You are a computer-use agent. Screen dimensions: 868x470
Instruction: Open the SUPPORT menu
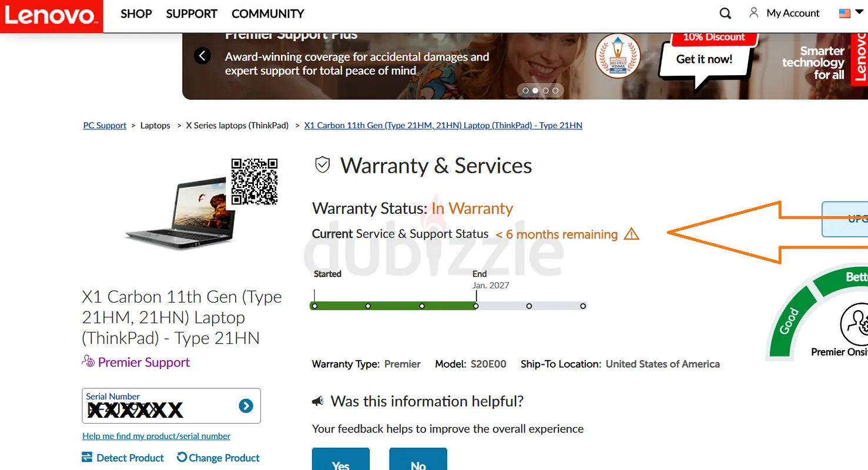click(192, 14)
